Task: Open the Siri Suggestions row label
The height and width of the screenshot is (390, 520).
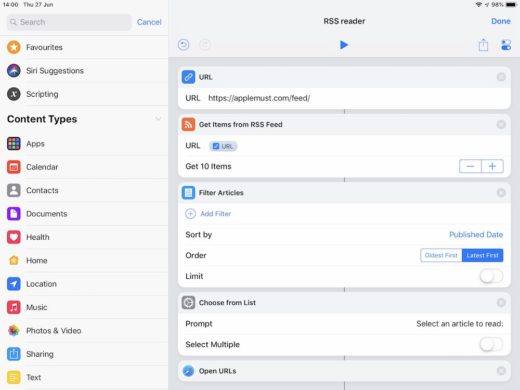Action: click(55, 71)
